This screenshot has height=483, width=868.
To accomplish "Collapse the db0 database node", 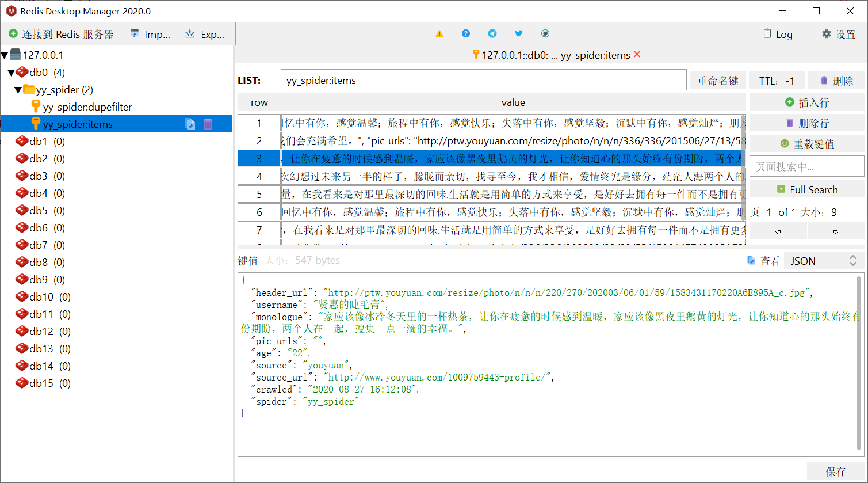I will [x=12, y=72].
